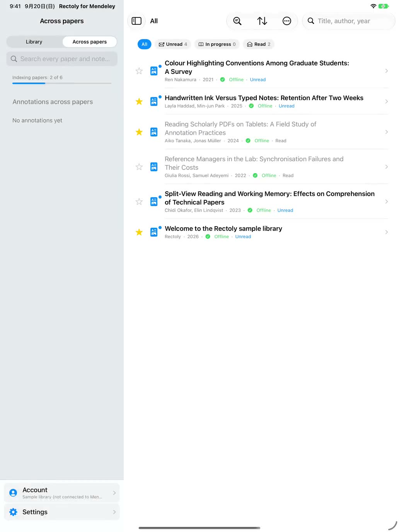Click 'Sample library (not connected' account subtitle
Viewport: 399px width, 532px height.
[x=62, y=497]
